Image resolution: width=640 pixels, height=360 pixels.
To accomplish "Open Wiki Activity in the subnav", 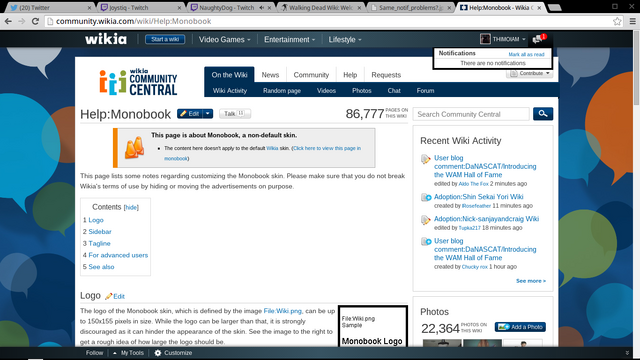I will 230,91.
